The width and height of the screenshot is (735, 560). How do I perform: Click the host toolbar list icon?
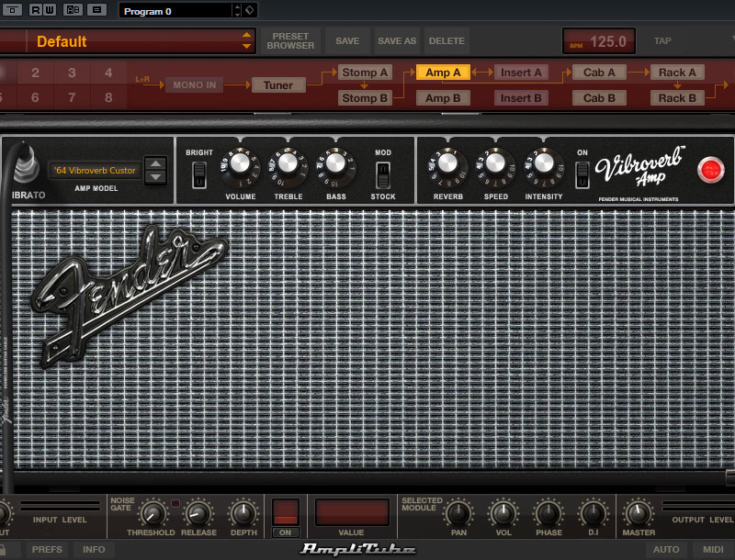pos(97,9)
